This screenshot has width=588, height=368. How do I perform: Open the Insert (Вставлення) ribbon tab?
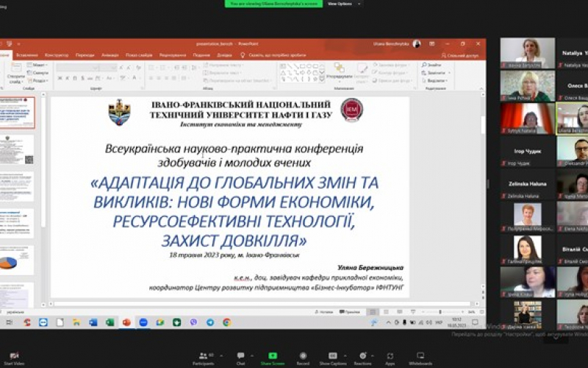(x=27, y=55)
